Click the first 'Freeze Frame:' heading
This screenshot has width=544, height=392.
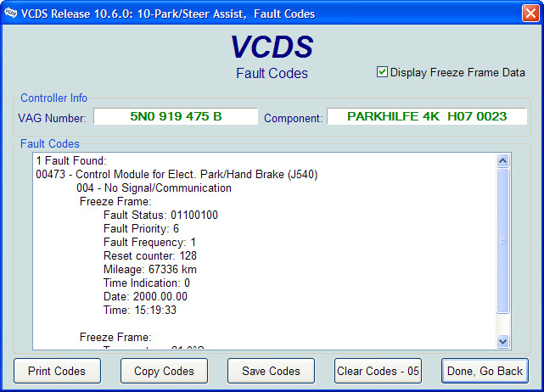(115, 202)
